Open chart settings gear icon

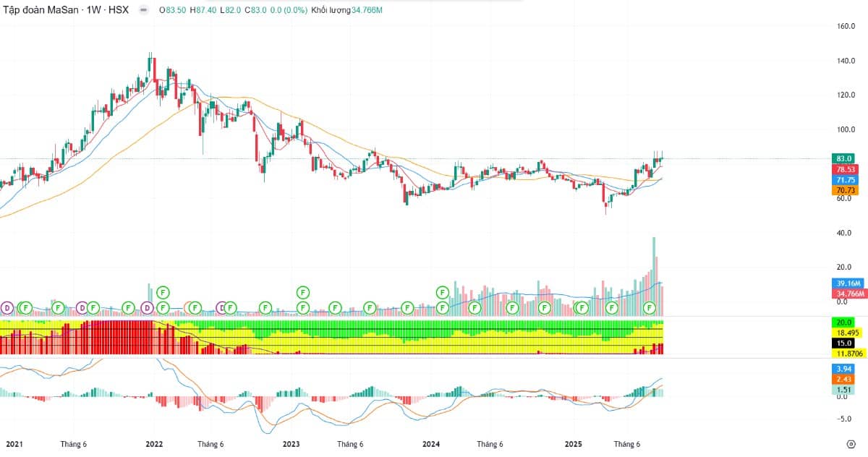pos(851,444)
